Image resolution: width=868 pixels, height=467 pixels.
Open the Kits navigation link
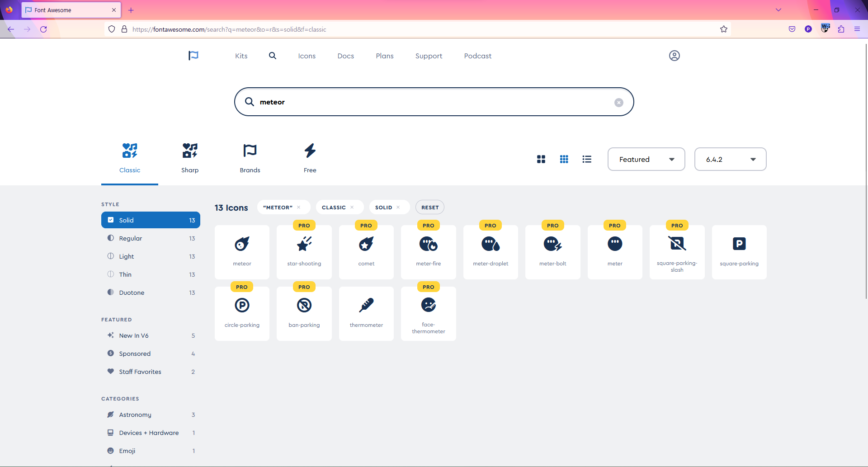[241, 56]
